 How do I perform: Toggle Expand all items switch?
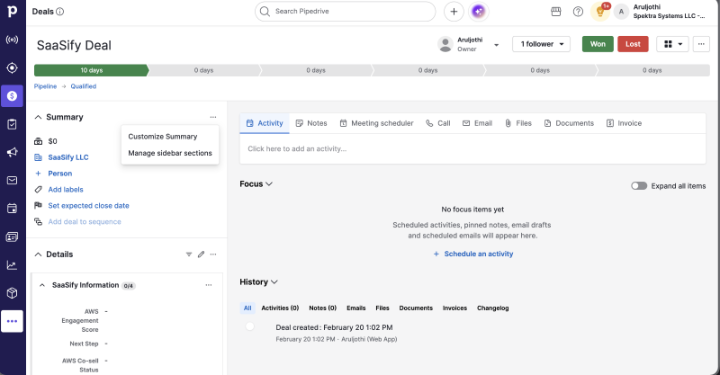click(639, 186)
